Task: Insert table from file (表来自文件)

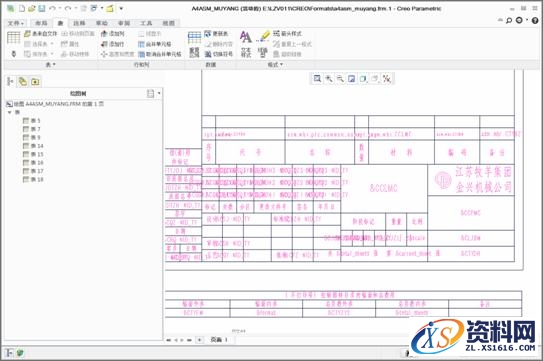Action: click(x=41, y=34)
